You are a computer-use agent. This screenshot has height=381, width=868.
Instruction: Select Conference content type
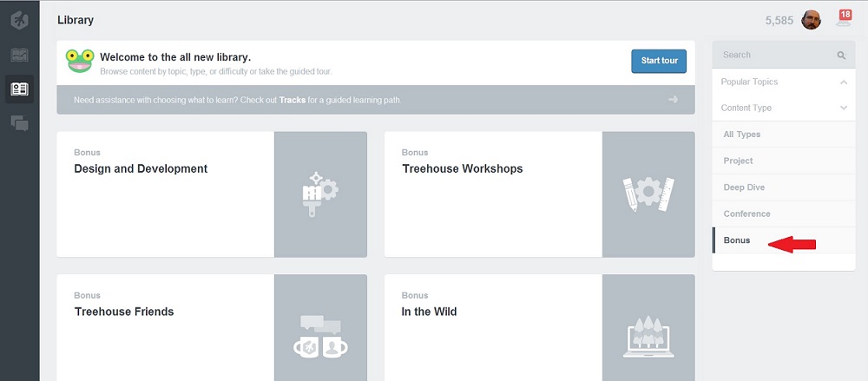point(784,213)
